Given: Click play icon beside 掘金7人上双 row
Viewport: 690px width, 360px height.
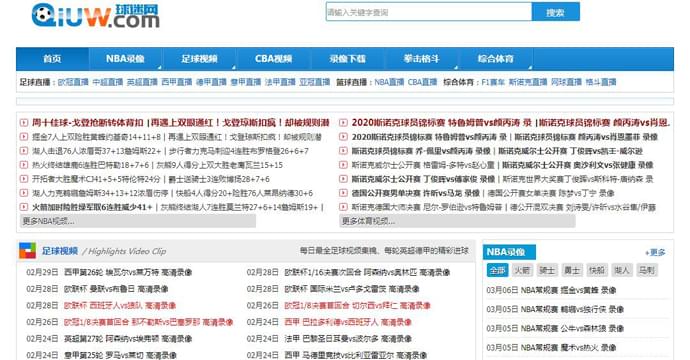Looking at the screenshot, I should (24, 137).
